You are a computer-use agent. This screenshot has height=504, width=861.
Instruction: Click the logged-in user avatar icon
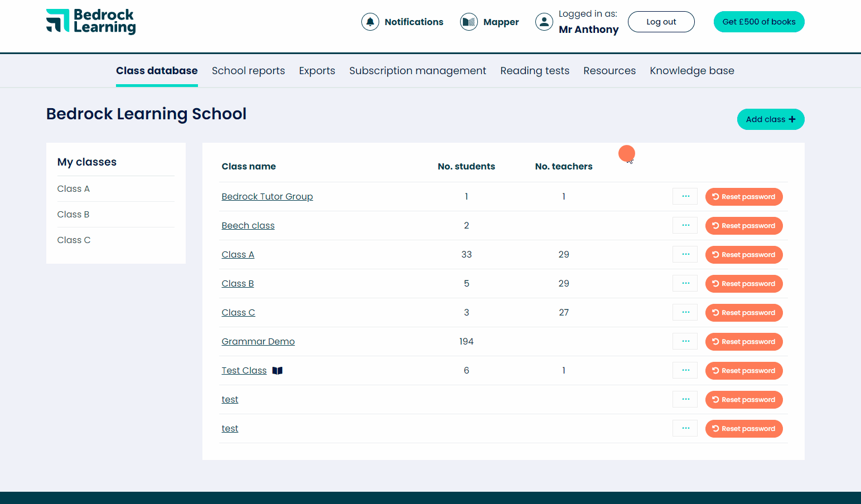(x=544, y=22)
